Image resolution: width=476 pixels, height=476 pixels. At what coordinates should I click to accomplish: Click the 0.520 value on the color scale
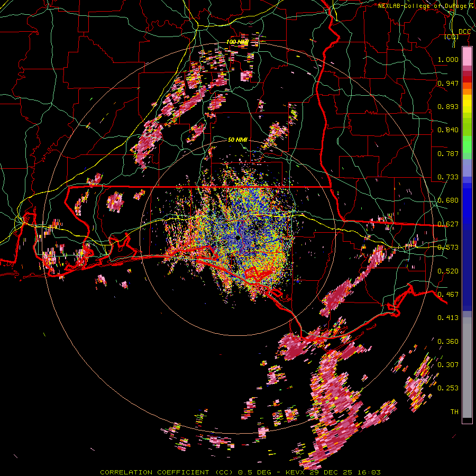tap(448, 271)
